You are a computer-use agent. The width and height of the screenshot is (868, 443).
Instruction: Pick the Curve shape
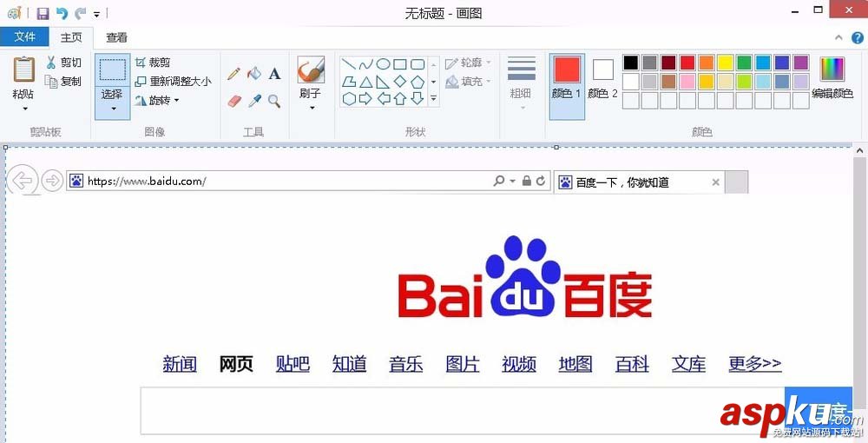pos(365,64)
